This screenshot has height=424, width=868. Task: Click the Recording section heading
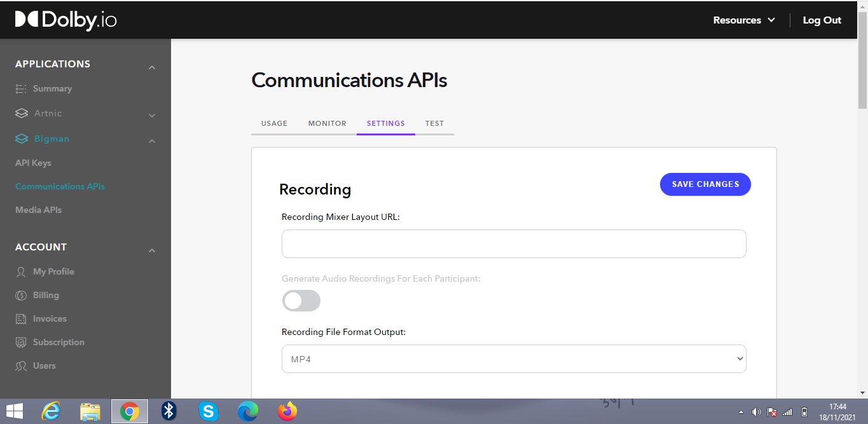pyautogui.click(x=315, y=189)
